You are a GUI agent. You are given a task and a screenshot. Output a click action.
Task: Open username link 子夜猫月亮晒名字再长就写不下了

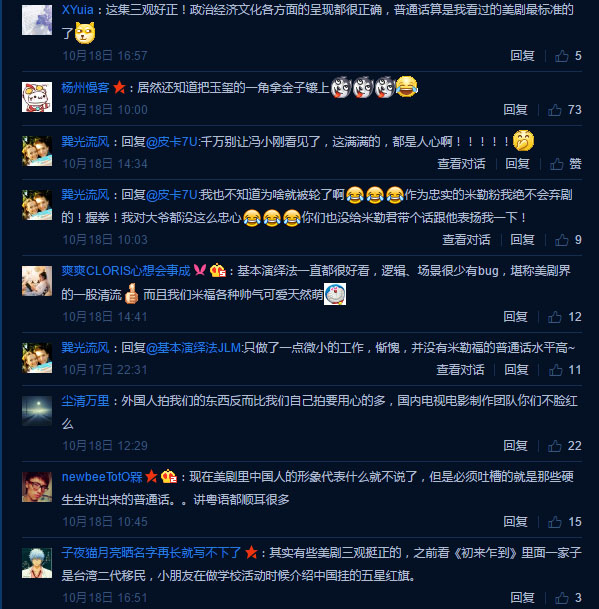coord(151,553)
